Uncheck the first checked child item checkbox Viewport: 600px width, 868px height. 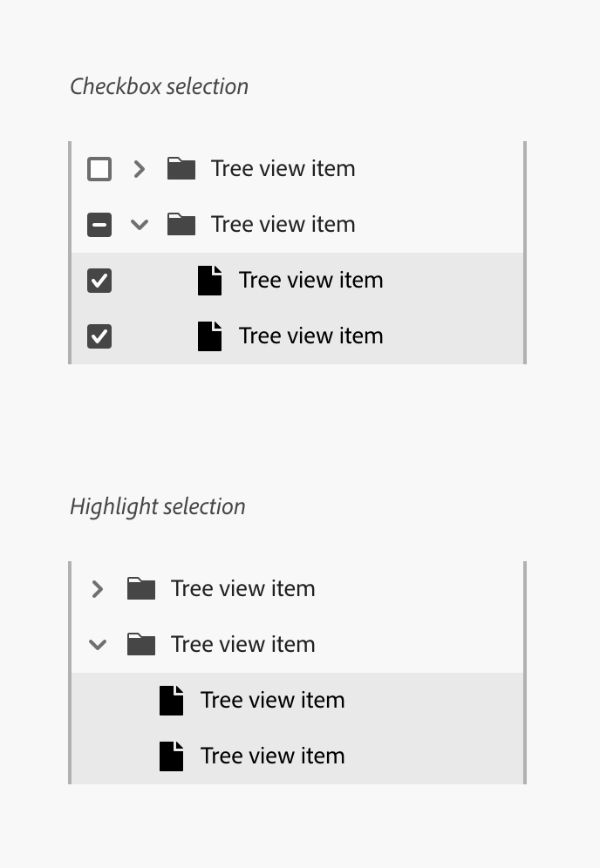tap(99, 280)
